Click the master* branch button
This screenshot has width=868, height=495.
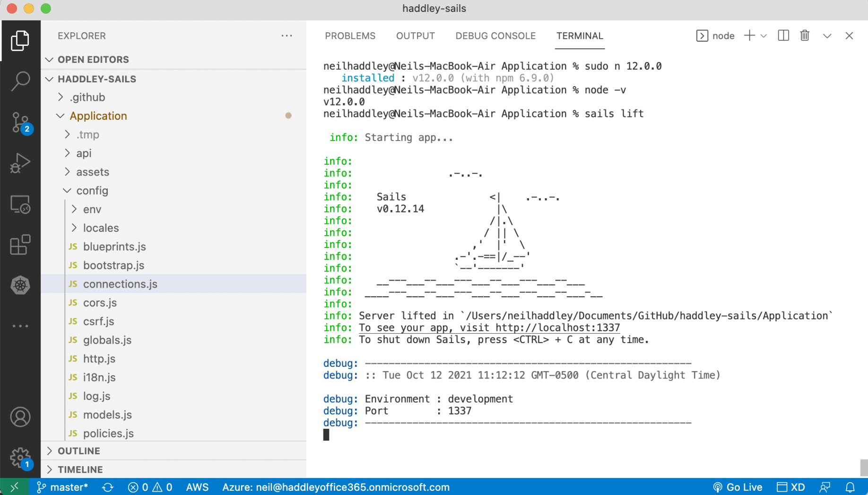pos(62,487)
